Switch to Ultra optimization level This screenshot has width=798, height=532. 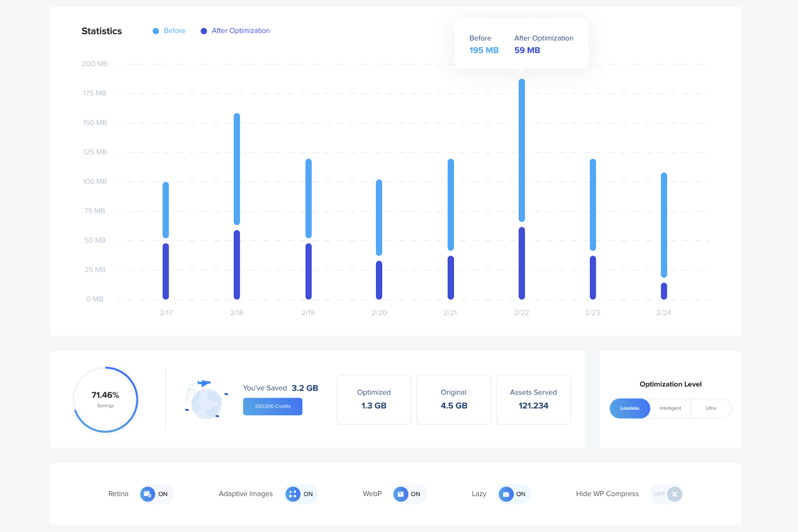[x=711, y=408]
